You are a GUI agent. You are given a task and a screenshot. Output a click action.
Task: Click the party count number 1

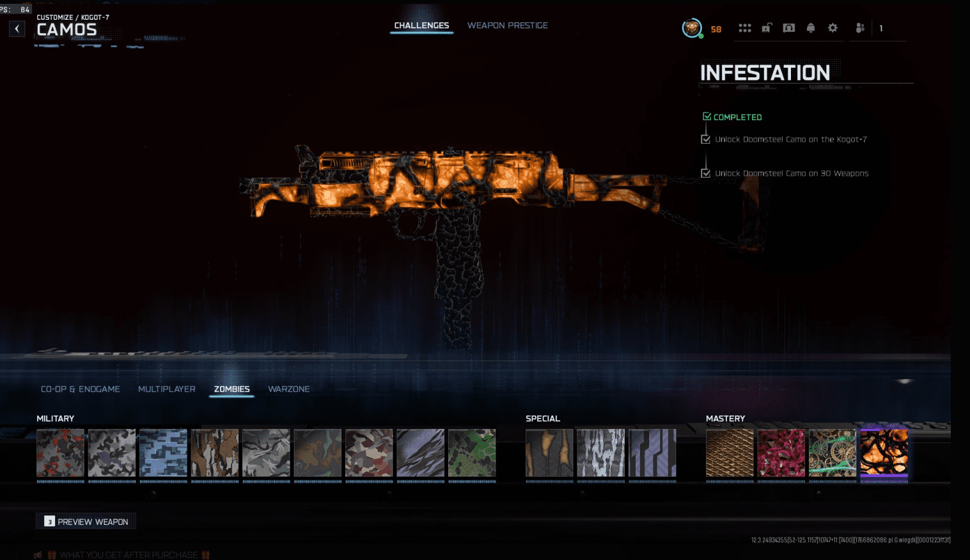(x=881, y=29)
